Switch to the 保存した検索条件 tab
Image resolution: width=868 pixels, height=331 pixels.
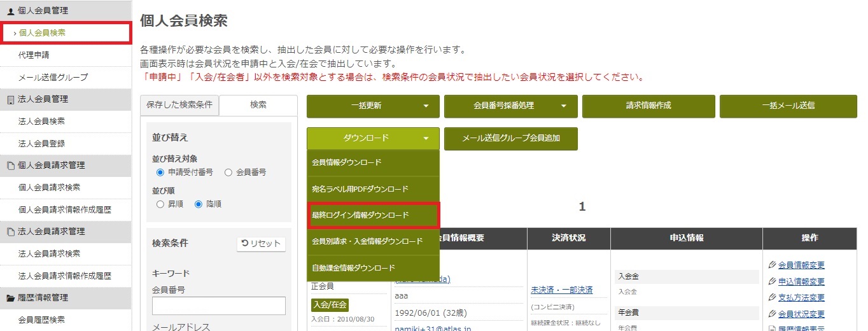click(179, 105)
